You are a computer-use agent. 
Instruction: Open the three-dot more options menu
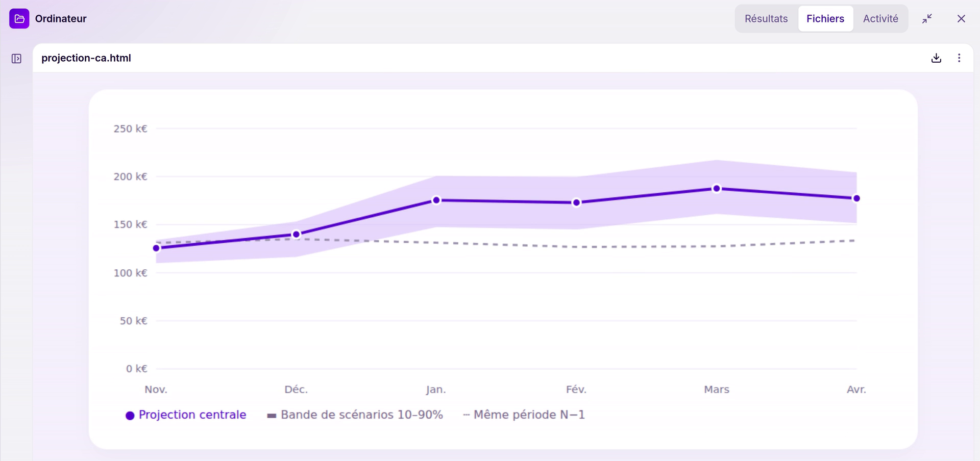point(959,58)
